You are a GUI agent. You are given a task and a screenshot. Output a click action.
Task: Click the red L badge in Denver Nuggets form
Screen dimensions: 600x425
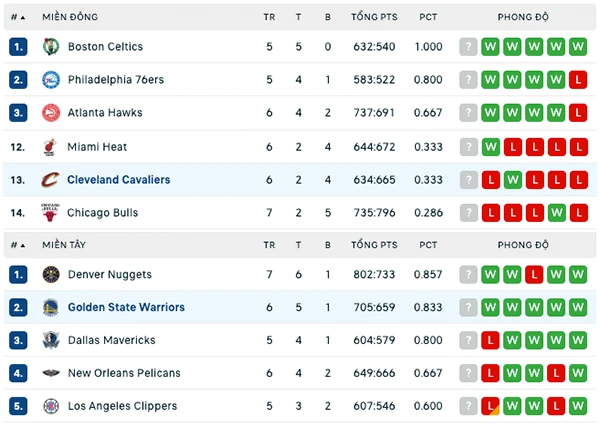534,274
